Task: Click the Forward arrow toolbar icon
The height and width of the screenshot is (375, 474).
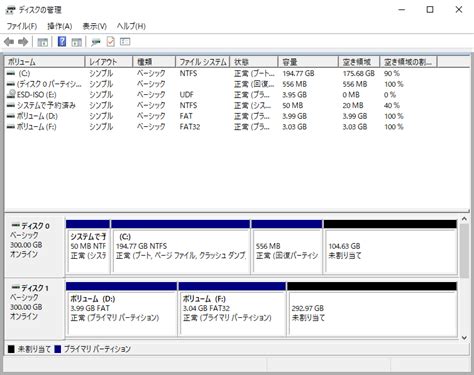Action: click(23, 42)
